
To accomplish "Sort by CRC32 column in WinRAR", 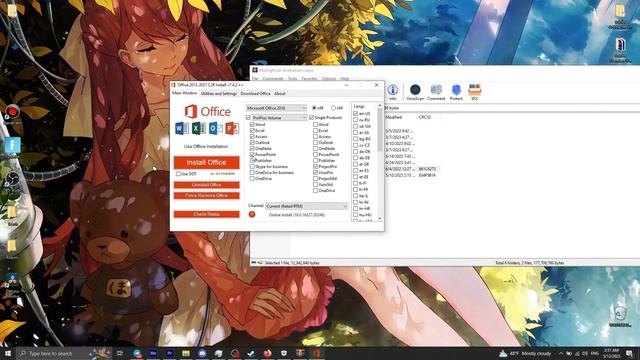I will click(x=425, y=117).
